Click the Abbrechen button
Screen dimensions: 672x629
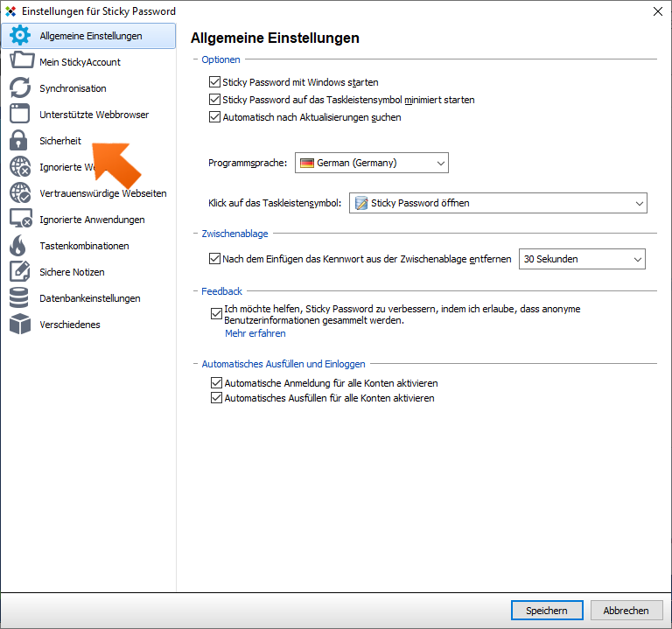tap(626, 610)
